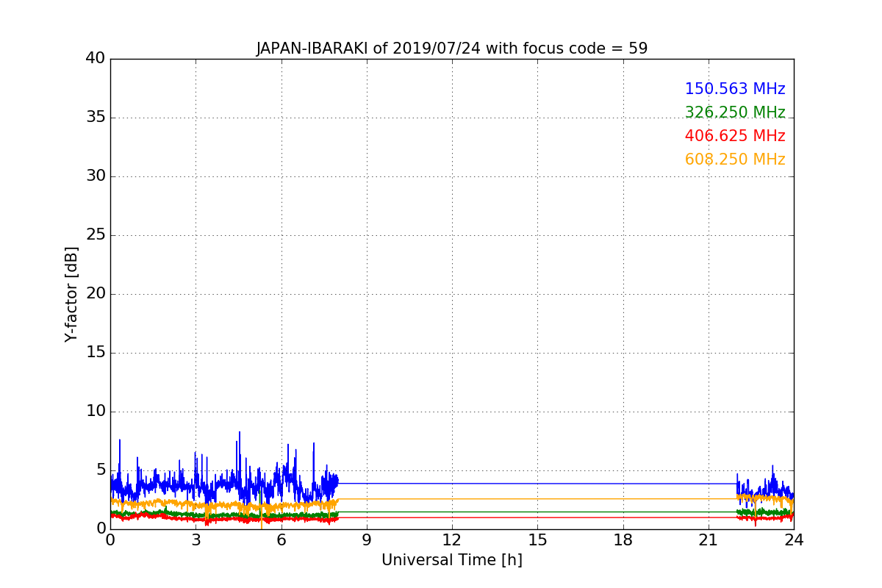Click the red 406.625 MHz legend entry
Viewport: 882px width, 588px height.
734,136
